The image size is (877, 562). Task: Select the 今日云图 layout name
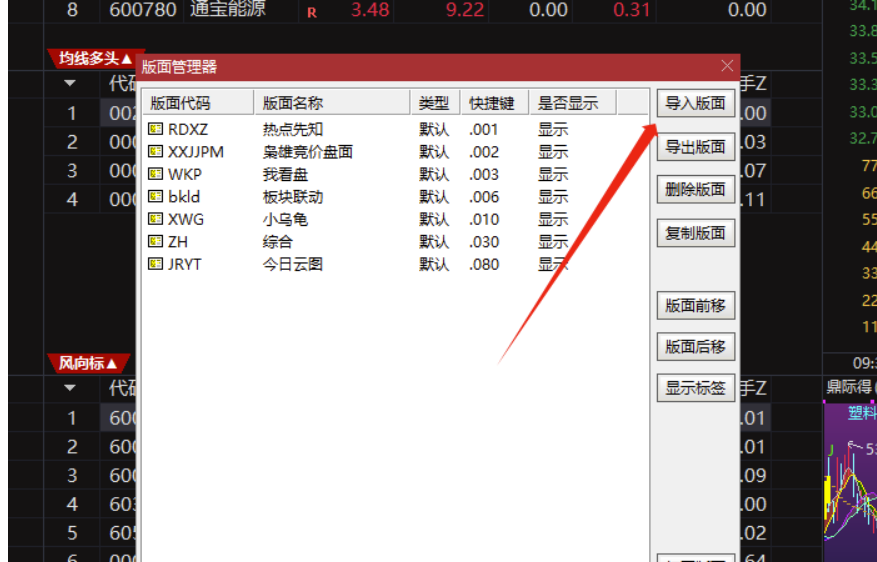point(292,264)
